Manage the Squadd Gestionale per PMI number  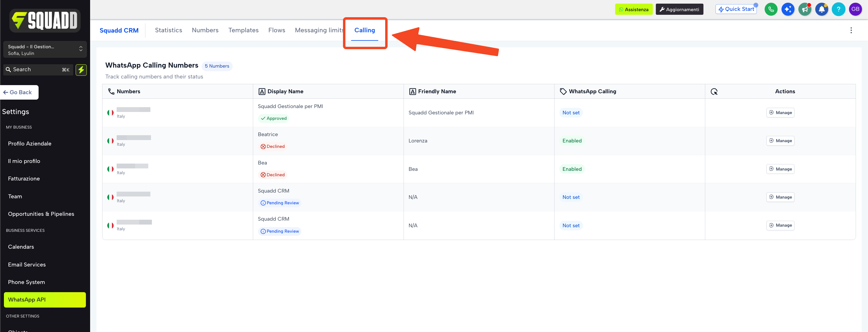pyautogui.click(x=780, y=113)
